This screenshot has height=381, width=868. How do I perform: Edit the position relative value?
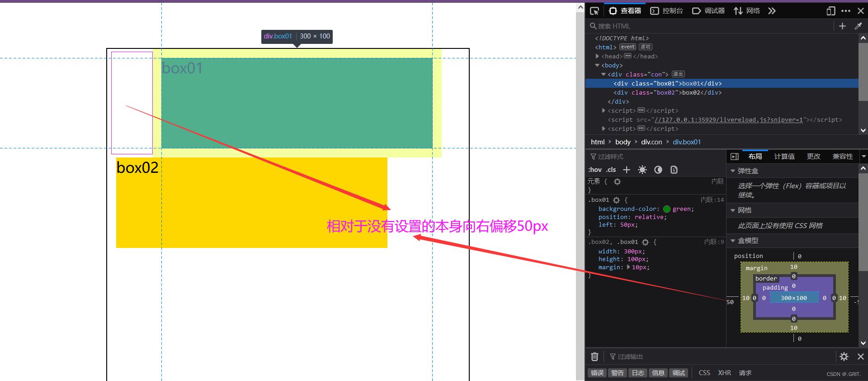coord(649,217)
